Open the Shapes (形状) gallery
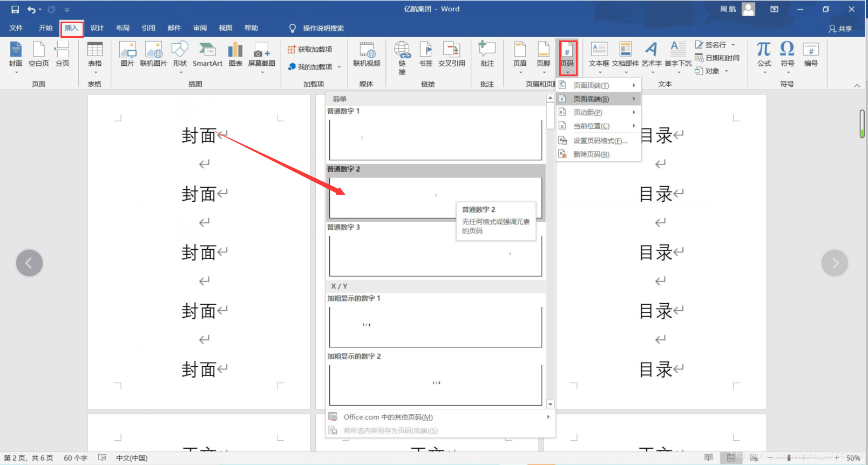Image resolution: width=868 pixels, height=465 pixels. point(180,57)
